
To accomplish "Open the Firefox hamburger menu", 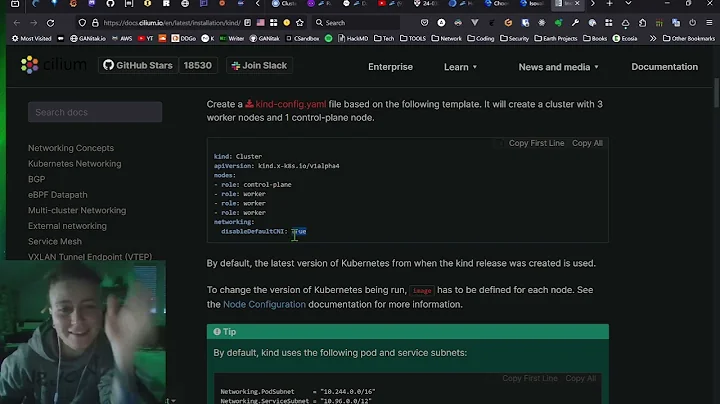I will [x=709, y=22].
